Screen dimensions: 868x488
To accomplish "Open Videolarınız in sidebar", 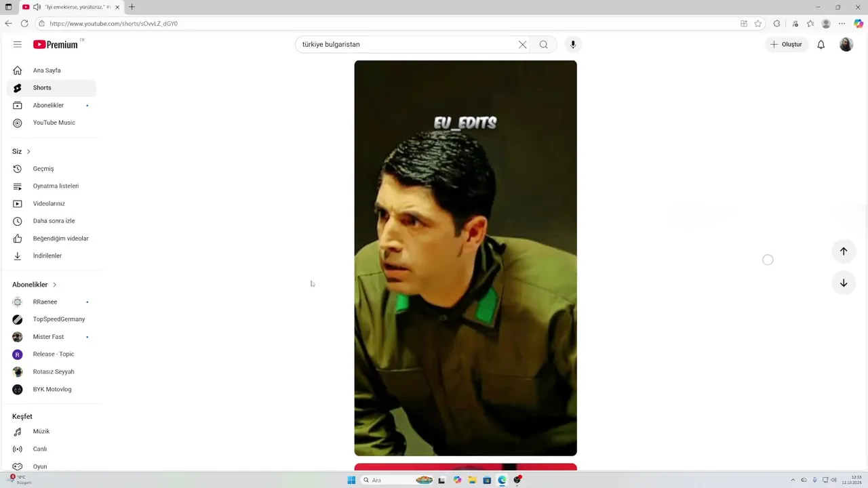I will [x=52, y=204].
